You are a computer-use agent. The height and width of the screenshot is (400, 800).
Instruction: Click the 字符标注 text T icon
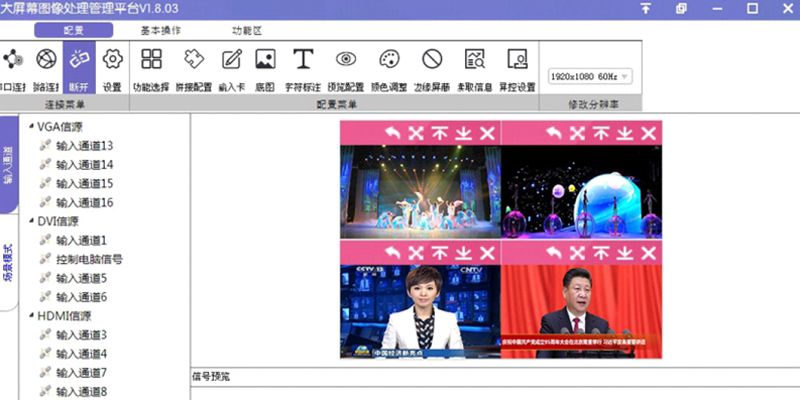[x=303, y=66]
